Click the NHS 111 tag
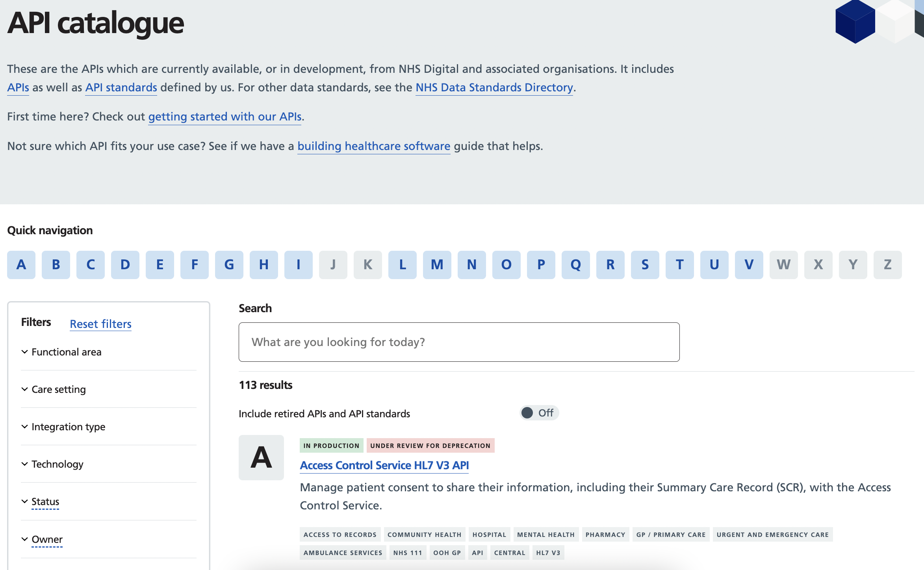Screen dimensions: 924x570 (408, 553)
